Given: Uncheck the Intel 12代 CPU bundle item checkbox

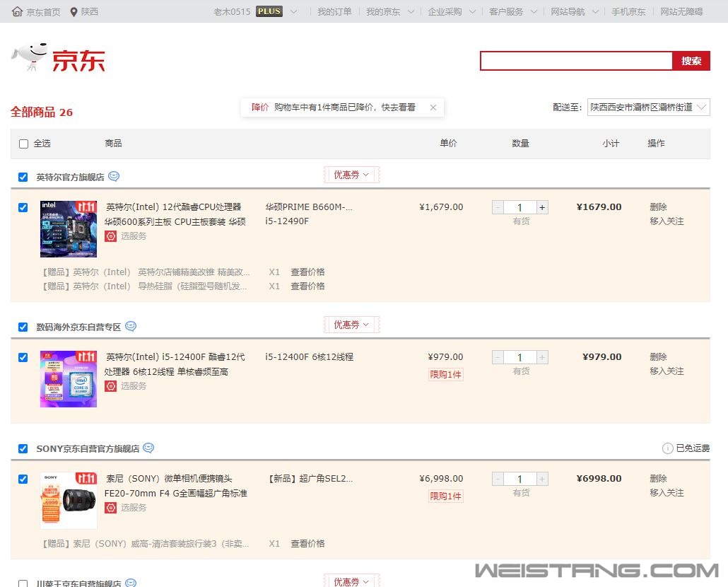Looking at the screenshot, I should click(x=23, y=207).
